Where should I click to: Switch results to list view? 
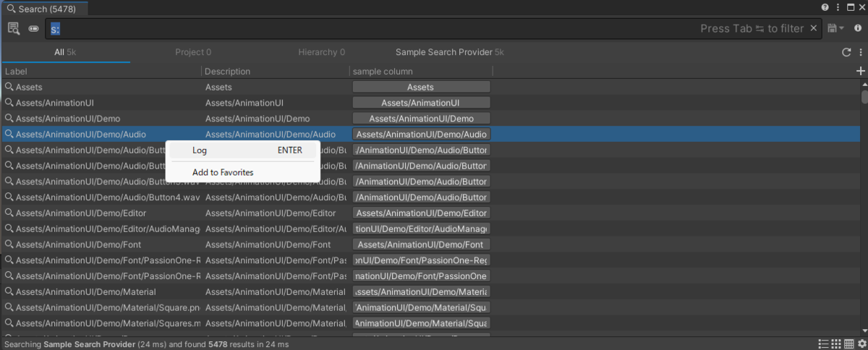pos(824,343)
